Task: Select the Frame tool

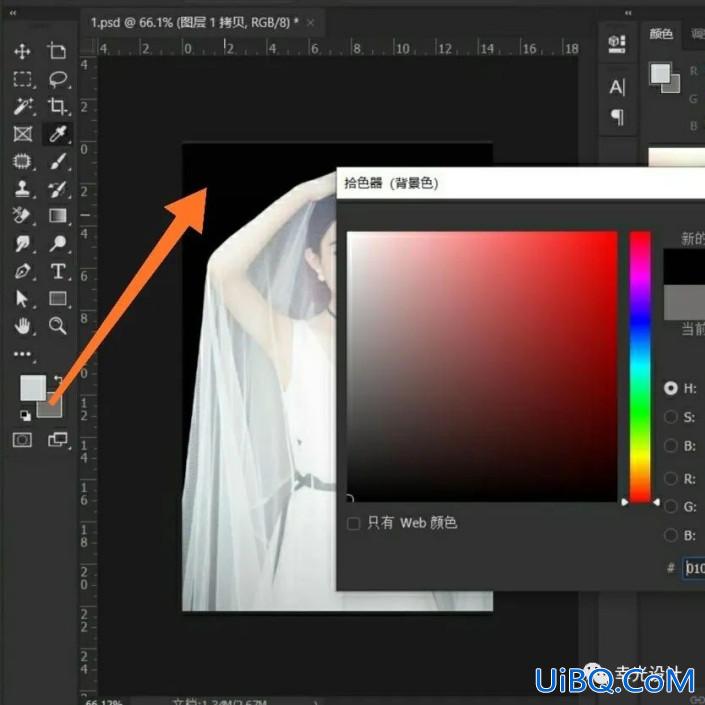Action: coord(22,134)
